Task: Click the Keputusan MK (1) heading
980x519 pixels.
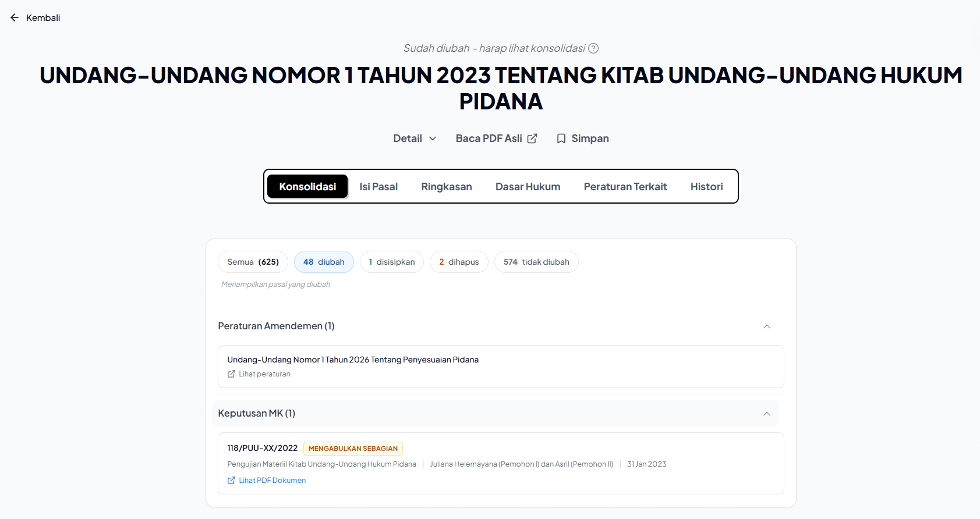Action: pyautogui.click(x=257, y=414)
